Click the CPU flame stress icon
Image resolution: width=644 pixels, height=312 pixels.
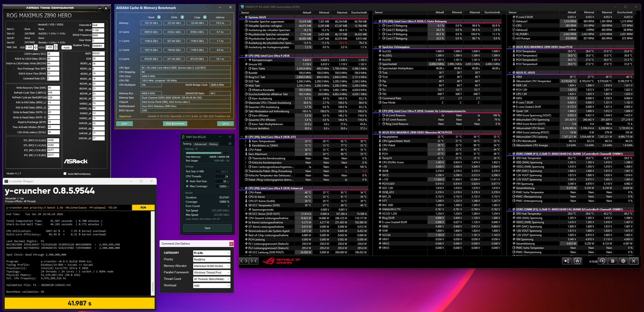577,261
